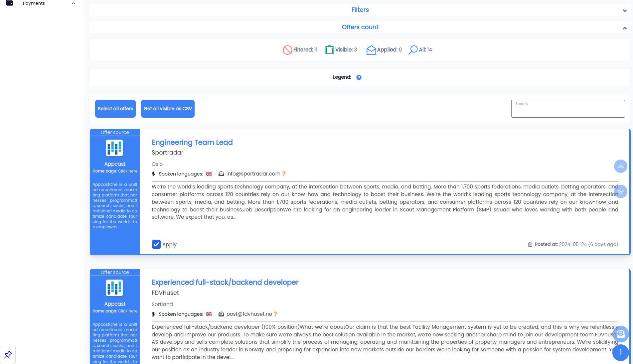Click microphone icon on Sportradar offer
633x364 pixels.
pos(153,174)
